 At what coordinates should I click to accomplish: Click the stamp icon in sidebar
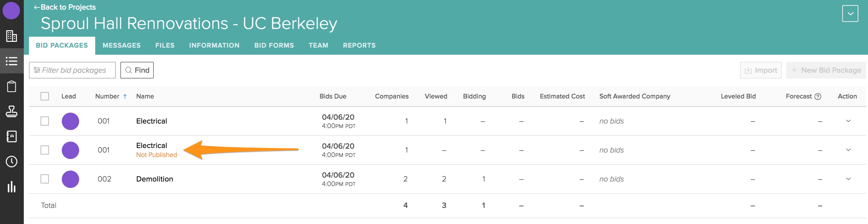(12, 111)
